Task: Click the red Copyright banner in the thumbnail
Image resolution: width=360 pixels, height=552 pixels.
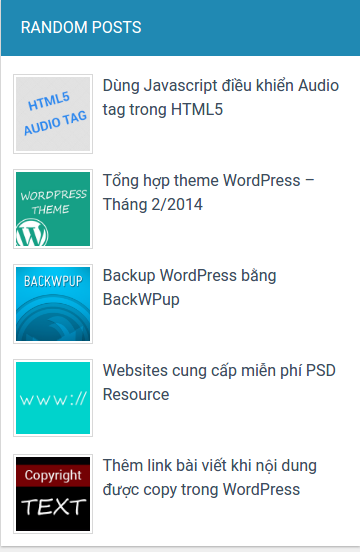Action: click(x=53, y=476)
